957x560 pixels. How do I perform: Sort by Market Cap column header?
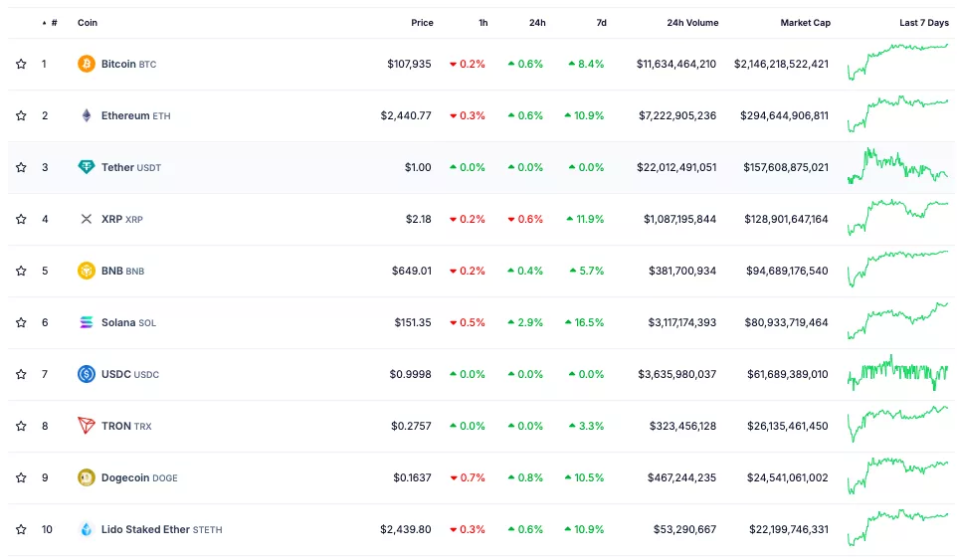click(x=805, y=23)
